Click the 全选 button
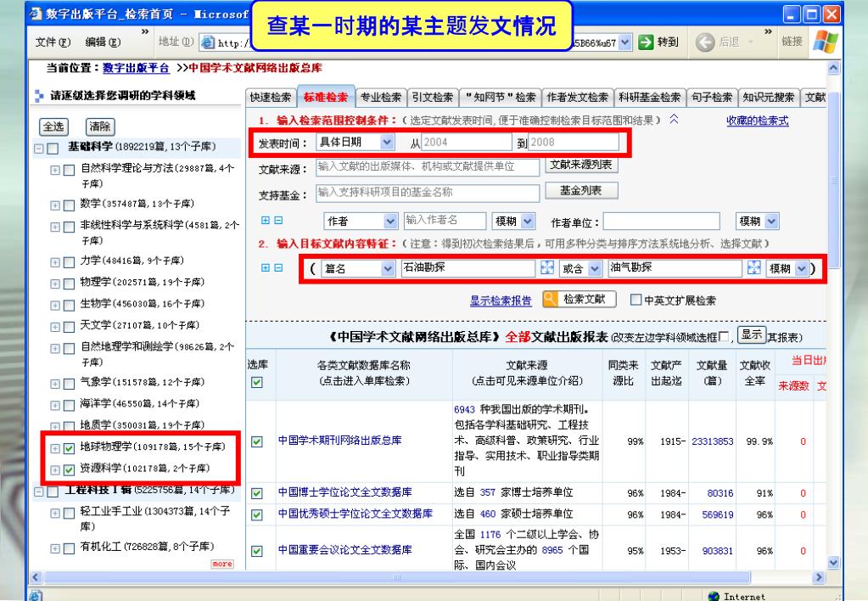 tap(53, 126)
